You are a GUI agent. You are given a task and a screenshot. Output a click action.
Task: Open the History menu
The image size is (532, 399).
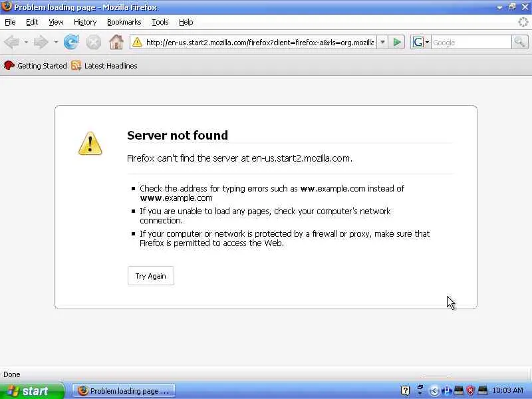pyautogui.click(x=85, y=22)
